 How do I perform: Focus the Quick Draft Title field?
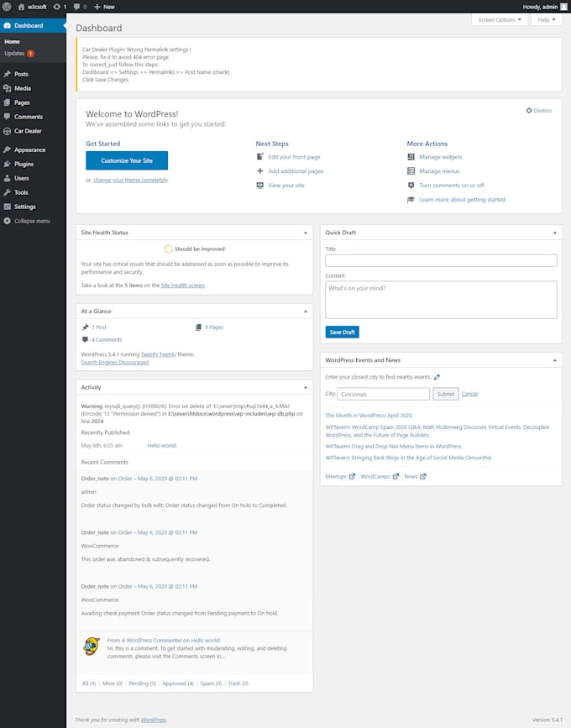pyautogui.click(x=441, y=260)
